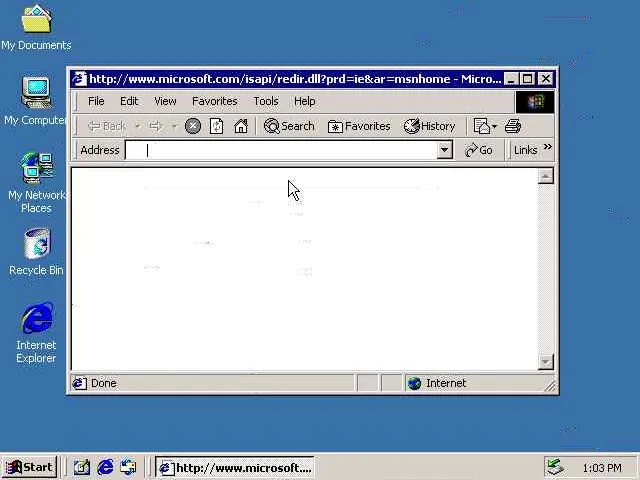The image size is (640, 480).
Task: Click into the Address input field
Action: [x=281, y=150]
